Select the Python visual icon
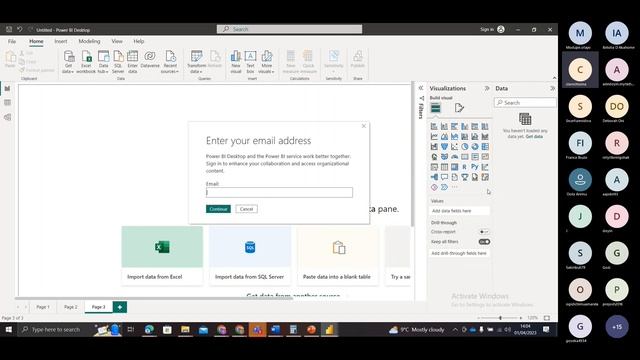This screenshot has width=640, height=360. (475, 167)
